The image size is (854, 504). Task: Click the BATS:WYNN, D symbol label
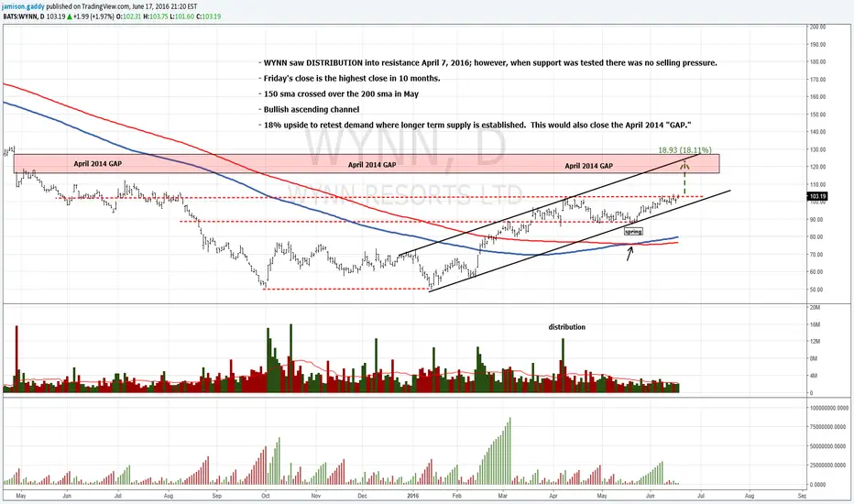24,16
